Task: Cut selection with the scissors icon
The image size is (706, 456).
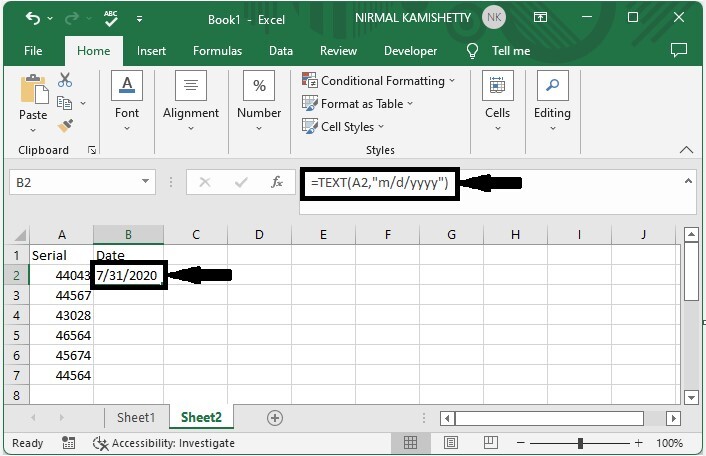Action: click(x=65, y=80)
